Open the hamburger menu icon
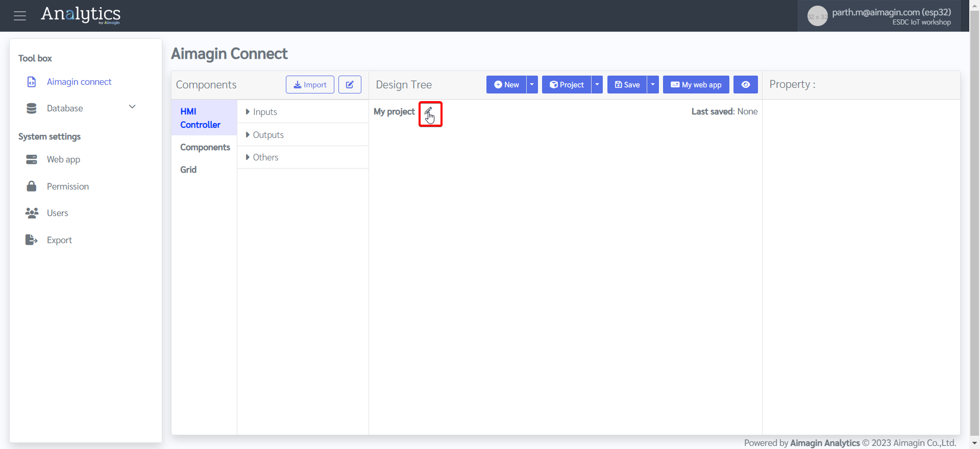This screenshot has height=449, width=980. click(20, 16)
